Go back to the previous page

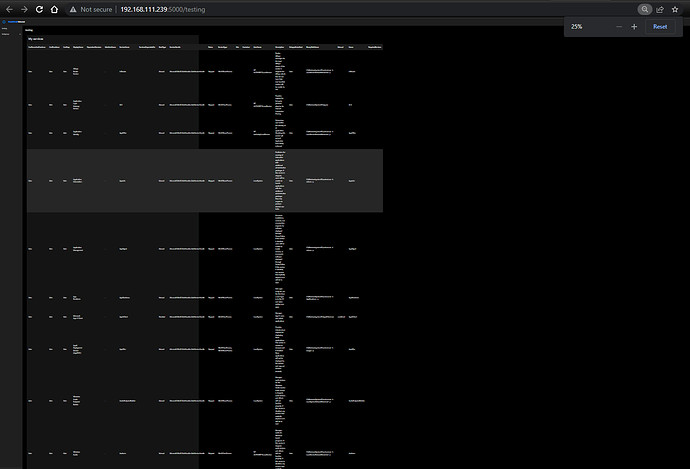coord(9,9)
